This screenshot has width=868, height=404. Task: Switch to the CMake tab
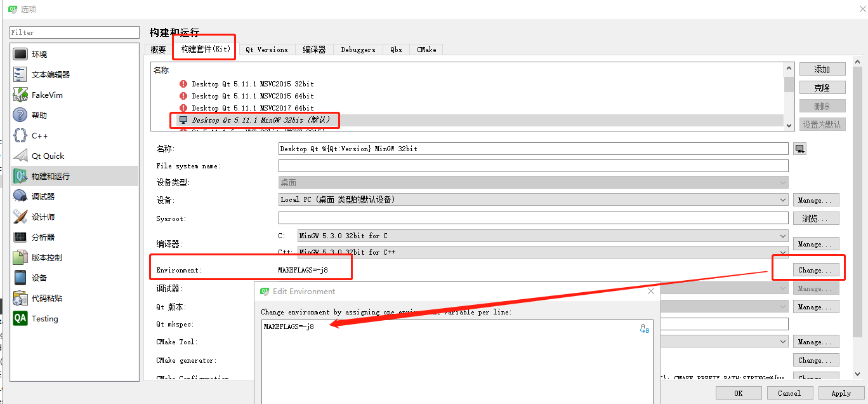(x=426, y=50)
